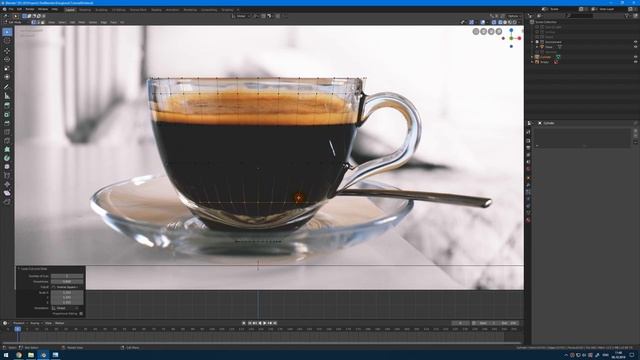640x360 pixels.
Task: Jump to the timeline end frame
Action: tap(275, 323)
